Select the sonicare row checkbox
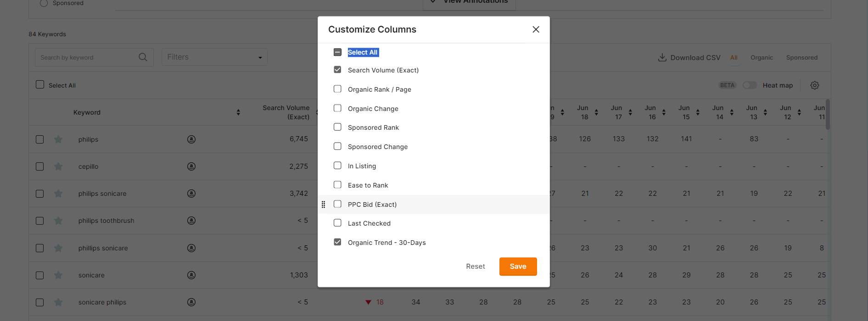Image resolution: width=868 pixels, height=321 pixels. pyautogui.click(x=40, y=275)
